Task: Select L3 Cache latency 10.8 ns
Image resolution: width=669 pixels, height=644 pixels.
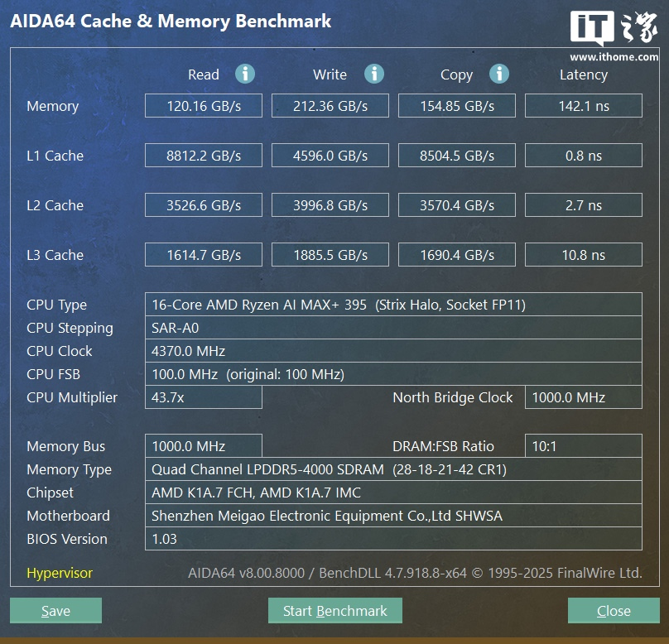Action: pos(584,255)
